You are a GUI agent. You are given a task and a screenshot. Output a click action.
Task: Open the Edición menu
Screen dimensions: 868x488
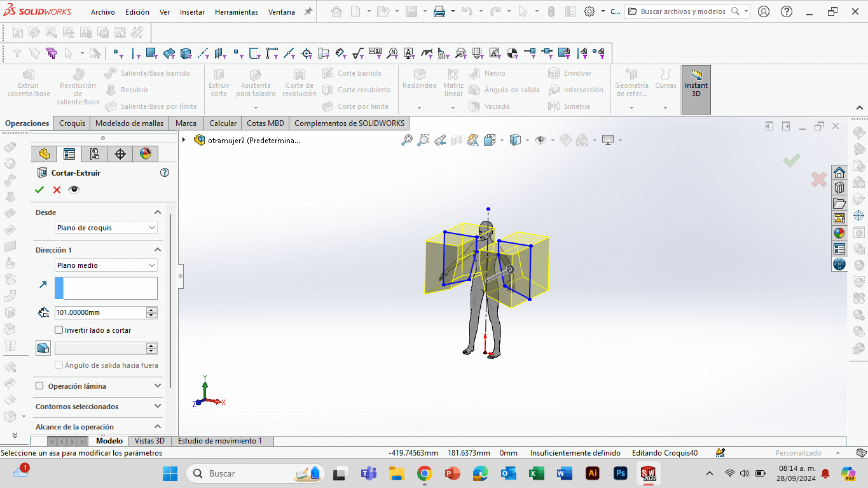[x=137, y=12]
